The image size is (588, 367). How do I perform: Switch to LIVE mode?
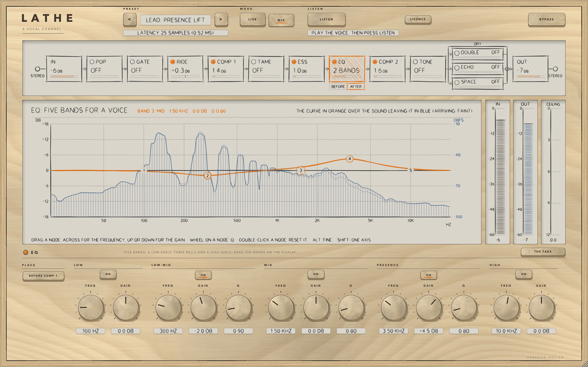(252, 19)
